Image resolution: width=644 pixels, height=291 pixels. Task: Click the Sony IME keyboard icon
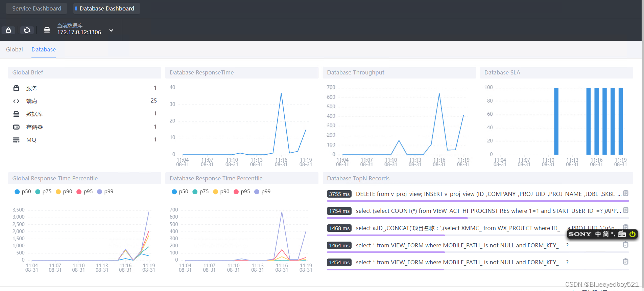622,234
